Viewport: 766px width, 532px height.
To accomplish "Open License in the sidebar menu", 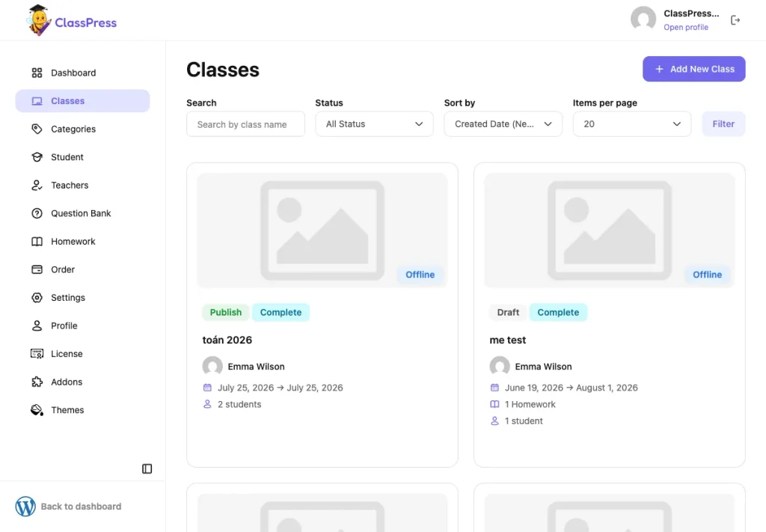I will [82, 354].
